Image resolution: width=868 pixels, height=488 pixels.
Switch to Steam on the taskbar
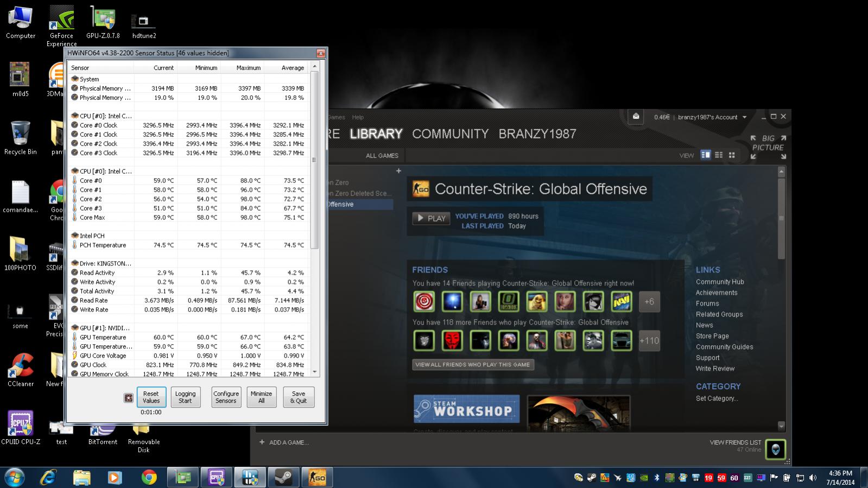tap(283, 478)
